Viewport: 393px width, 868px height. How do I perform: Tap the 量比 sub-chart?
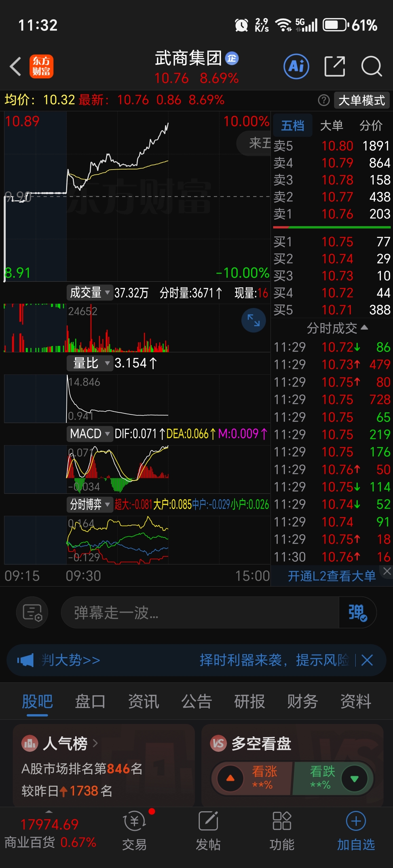point(137,398)
